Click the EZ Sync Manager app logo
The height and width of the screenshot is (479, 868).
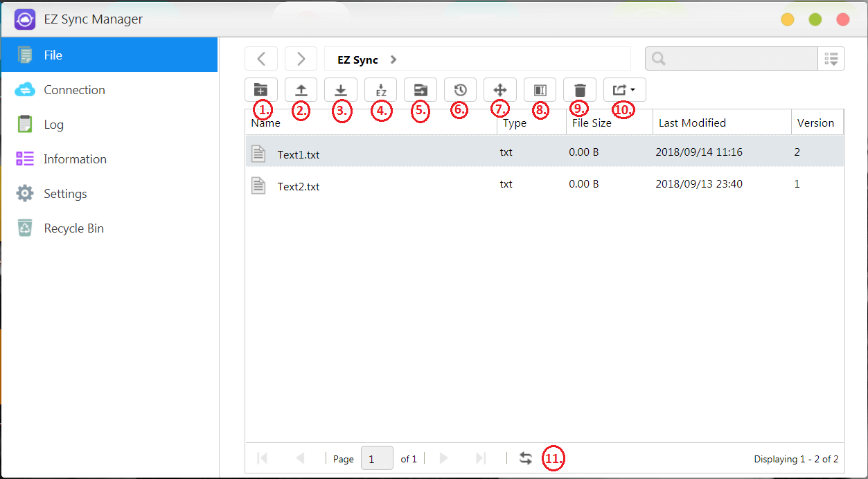point(25,19)
